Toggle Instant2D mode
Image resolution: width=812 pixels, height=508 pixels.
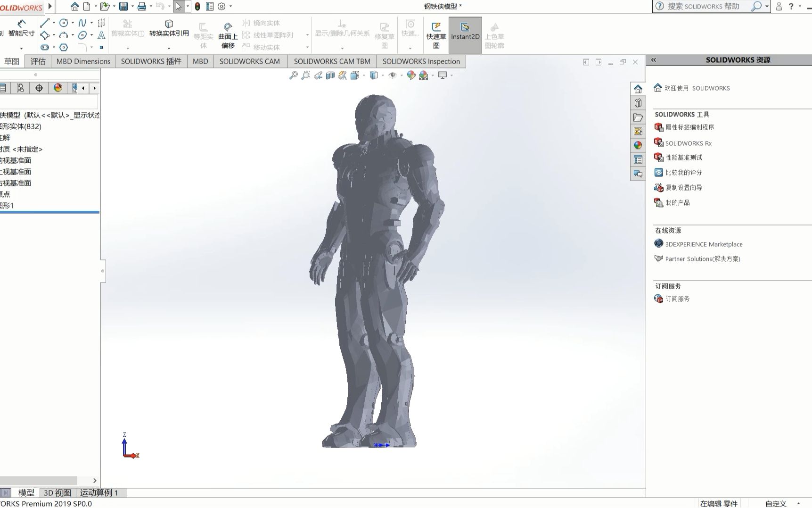465,35
